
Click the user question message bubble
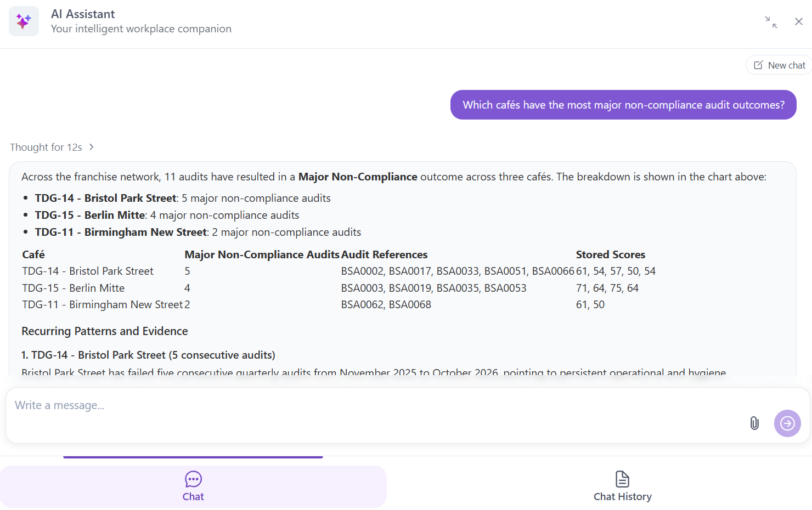(623, 105)
